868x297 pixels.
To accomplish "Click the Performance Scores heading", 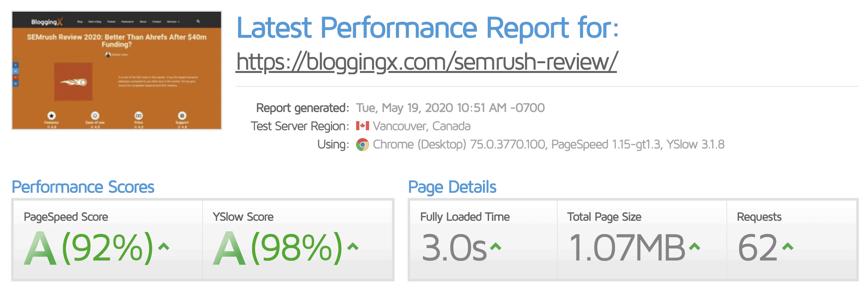I will [83, 187].
